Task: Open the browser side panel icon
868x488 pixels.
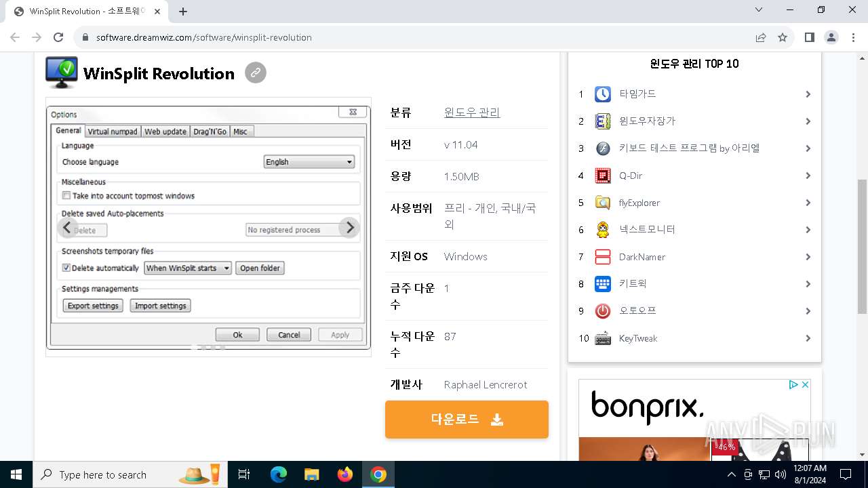Action: (x=810, y=37)
